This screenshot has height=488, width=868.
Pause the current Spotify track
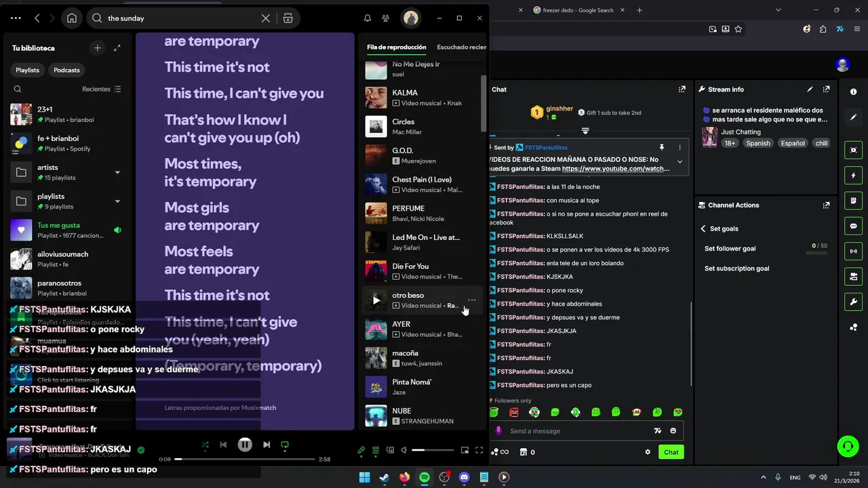click(x=245, y=445)
